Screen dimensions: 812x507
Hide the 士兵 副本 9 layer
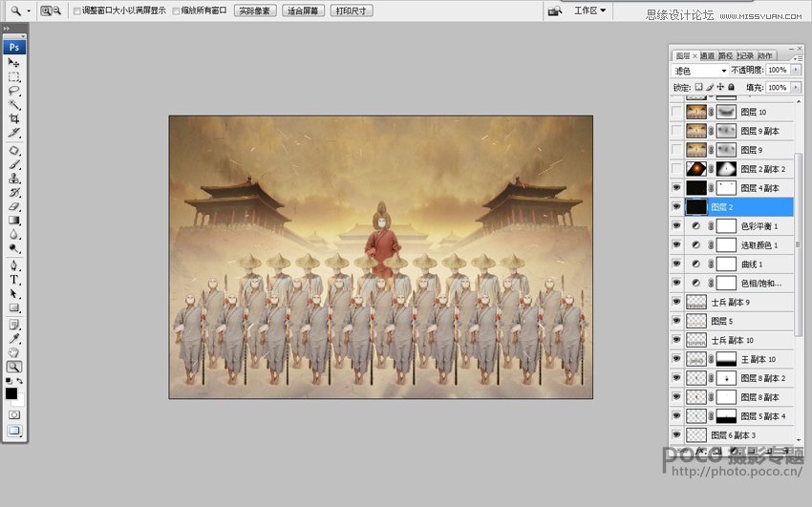676,302
